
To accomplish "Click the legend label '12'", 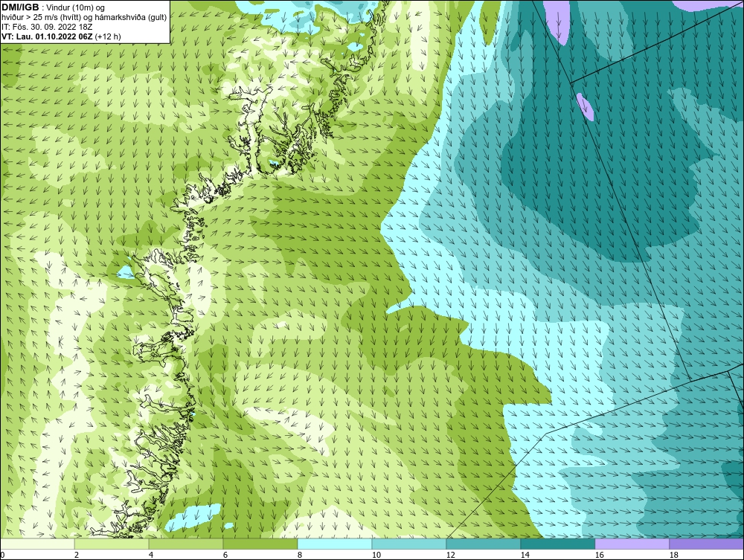I will point(451,555).
